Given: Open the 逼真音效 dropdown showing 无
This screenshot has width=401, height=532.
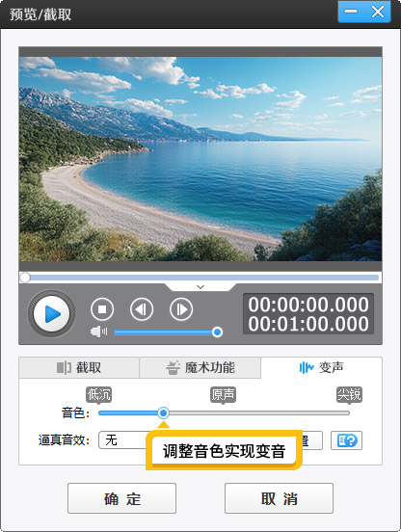Looking at the screenshot, I should (x=122, y=440).
